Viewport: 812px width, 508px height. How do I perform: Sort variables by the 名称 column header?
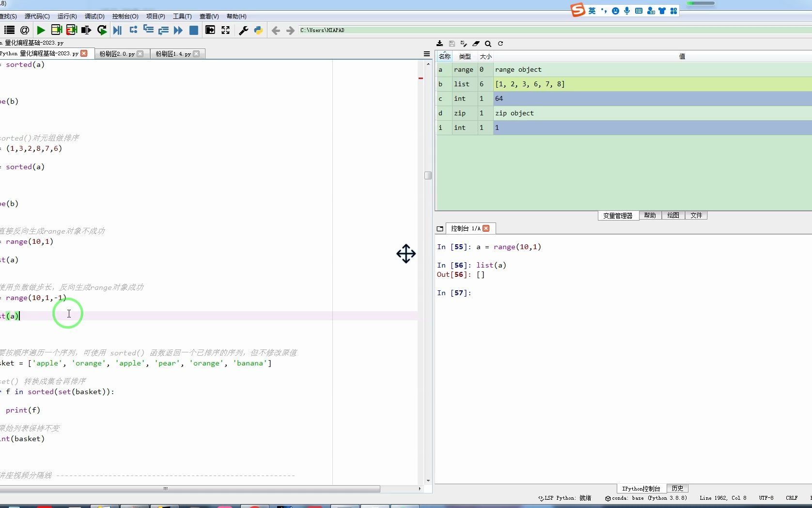[x=444, y=56]
